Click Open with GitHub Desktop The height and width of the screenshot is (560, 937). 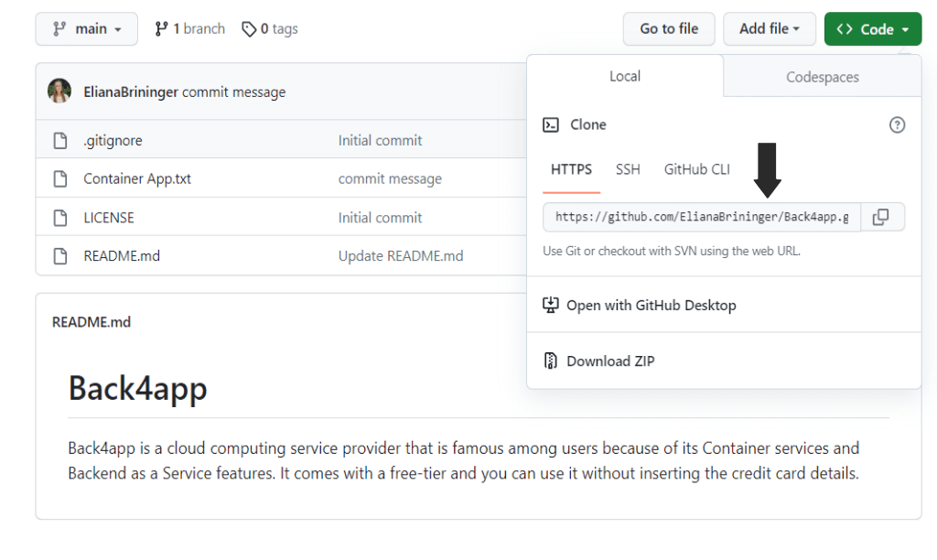click(651, 306)
